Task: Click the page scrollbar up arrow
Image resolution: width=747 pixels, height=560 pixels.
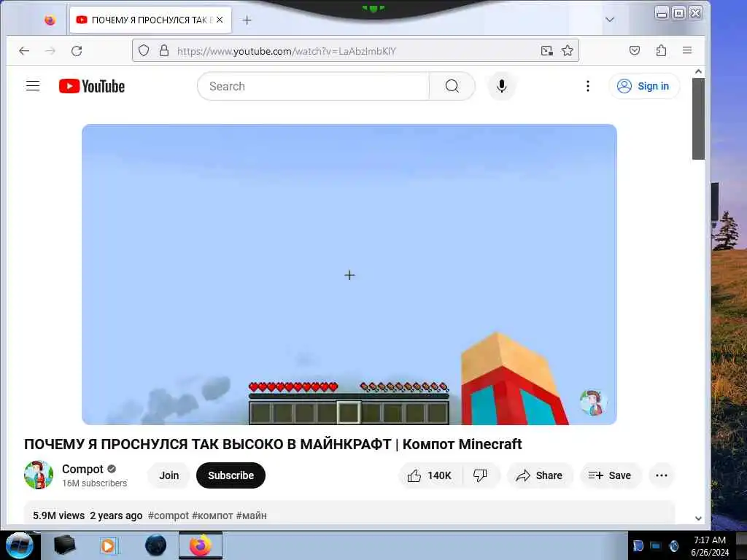Action: [x=698, y=71]
